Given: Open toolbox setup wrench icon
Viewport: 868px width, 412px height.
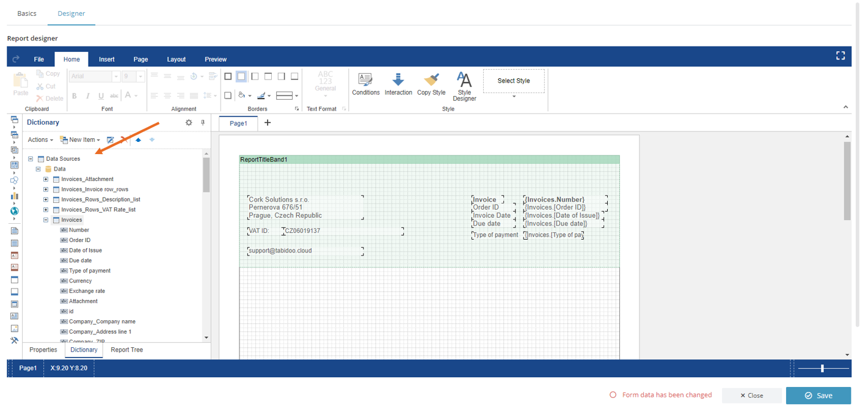Looking at the screenshot, I should (15, 340).
